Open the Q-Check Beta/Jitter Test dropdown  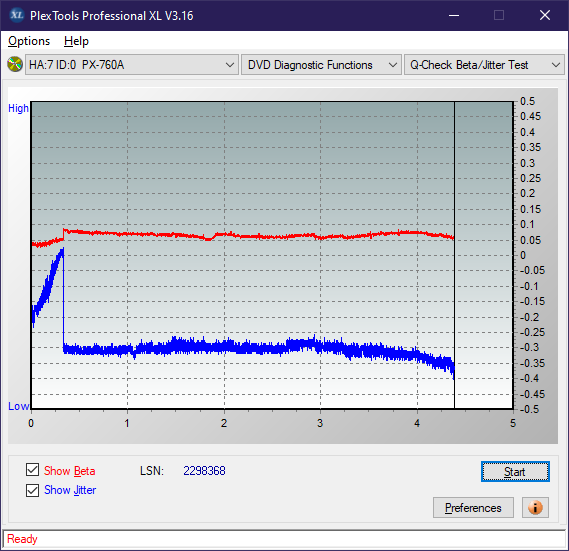pyautogui.click(x=484, y=65)
